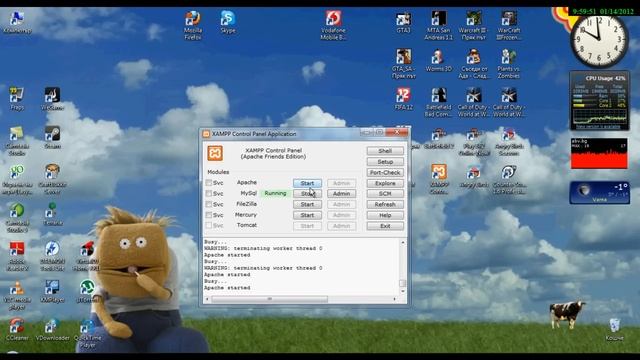Viewport: 640px width, 360px height.
Task: Select the Adobe Reader X icon
Action: [17, 256]
